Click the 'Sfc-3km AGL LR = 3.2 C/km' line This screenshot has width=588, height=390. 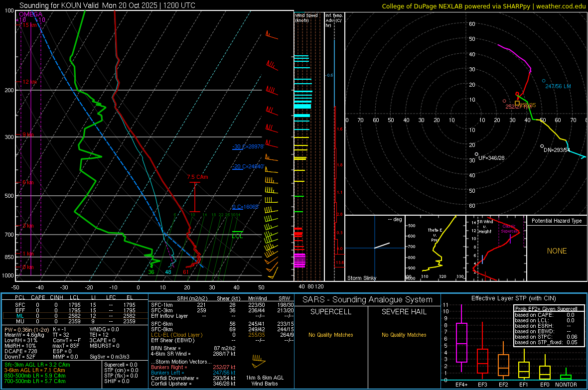(37, 365)
